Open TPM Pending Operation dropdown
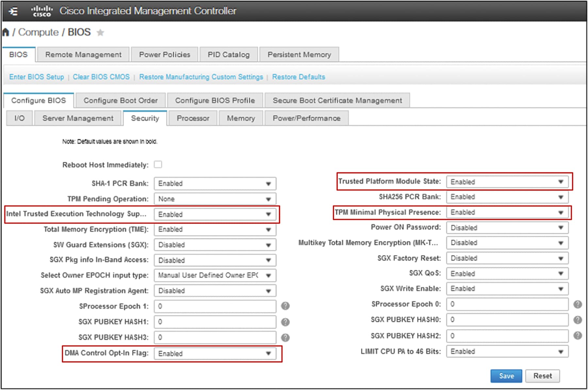 (215, 199)
